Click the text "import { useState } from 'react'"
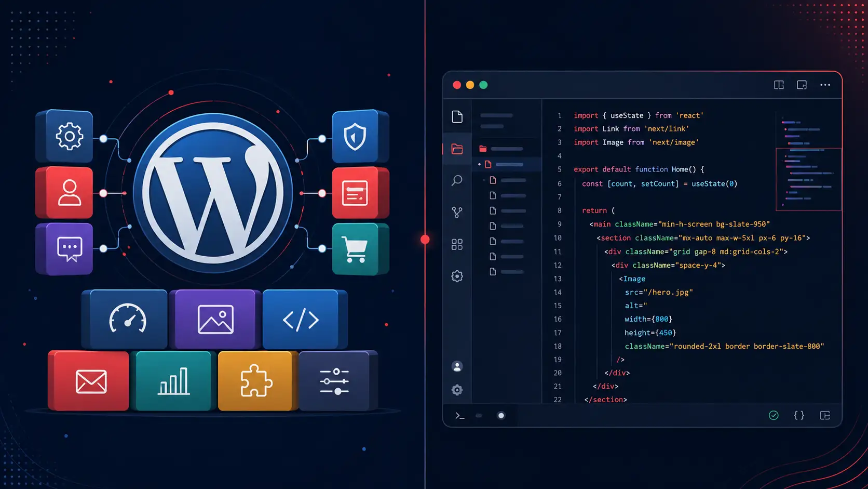868x489 pixels. pyautogui.click(x=639, y=115)
